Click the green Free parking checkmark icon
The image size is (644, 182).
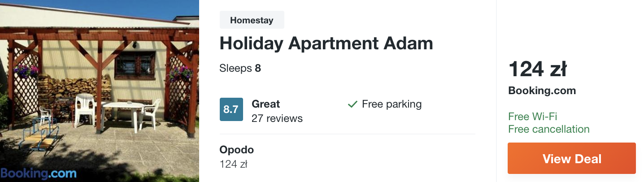click(352, 104)
